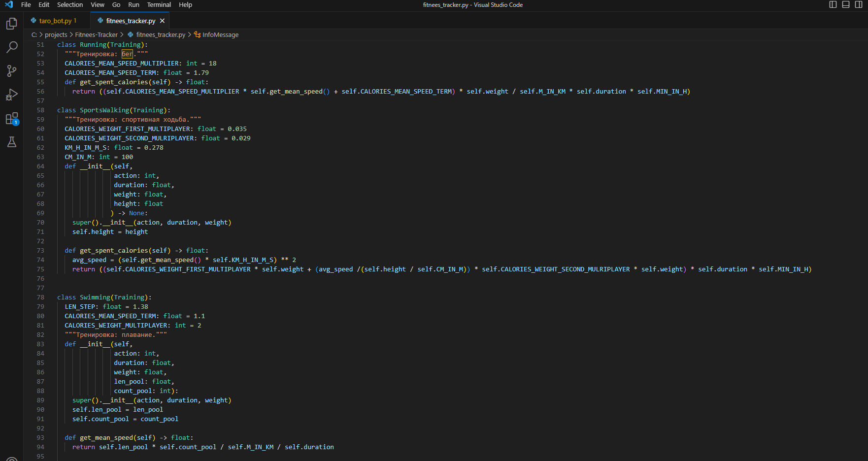Viewport: 868px width, 461px height.
Task: Open the Search view in activity bar
Action: point(12,47)
